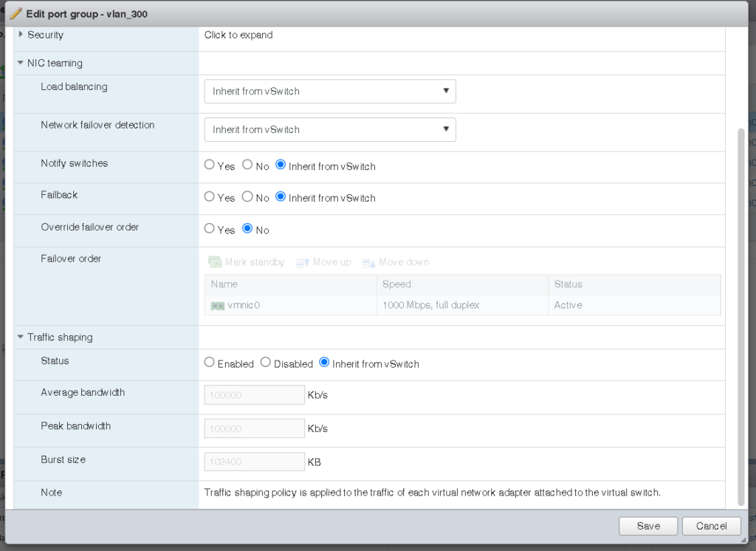The width and height of the screenshot is (756, 551).
Task: Click the Move down label text
Action: click(404, 262)
